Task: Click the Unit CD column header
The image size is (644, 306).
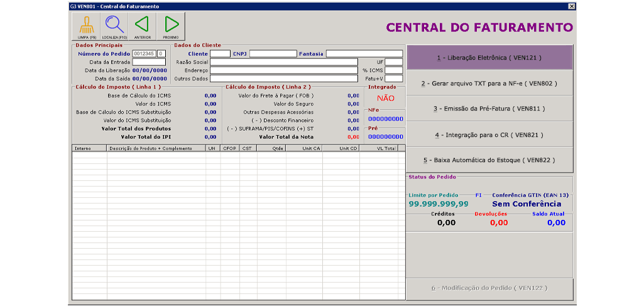Action: [341, 148]
